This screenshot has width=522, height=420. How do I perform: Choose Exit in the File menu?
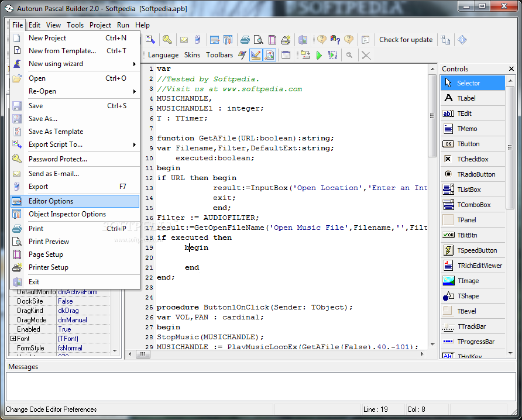tap(75, 282)
